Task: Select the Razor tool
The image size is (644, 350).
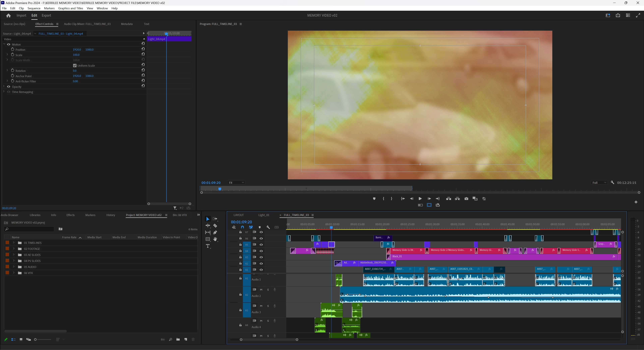Action: [x=215, y=226]
